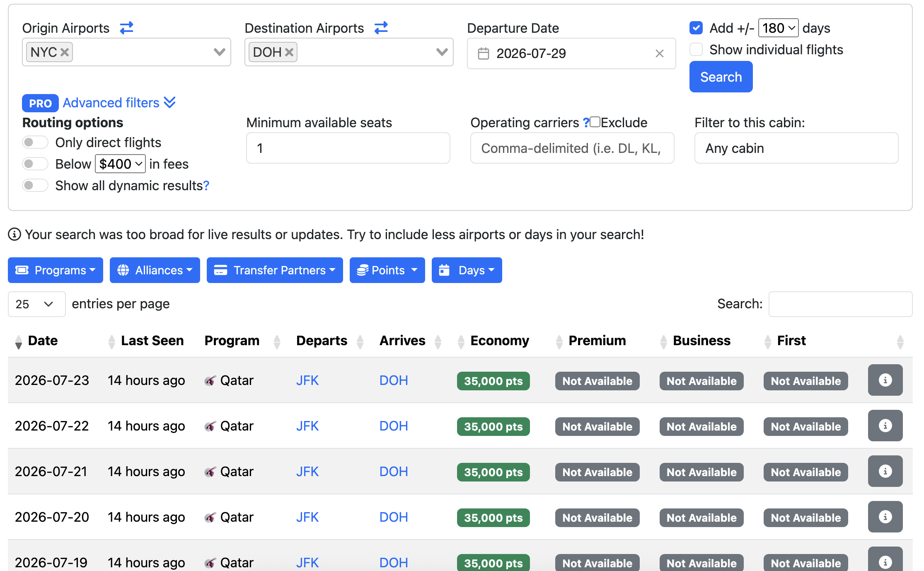Change the $400 fees dropdown
924x571 pixels.
[120, 164]
